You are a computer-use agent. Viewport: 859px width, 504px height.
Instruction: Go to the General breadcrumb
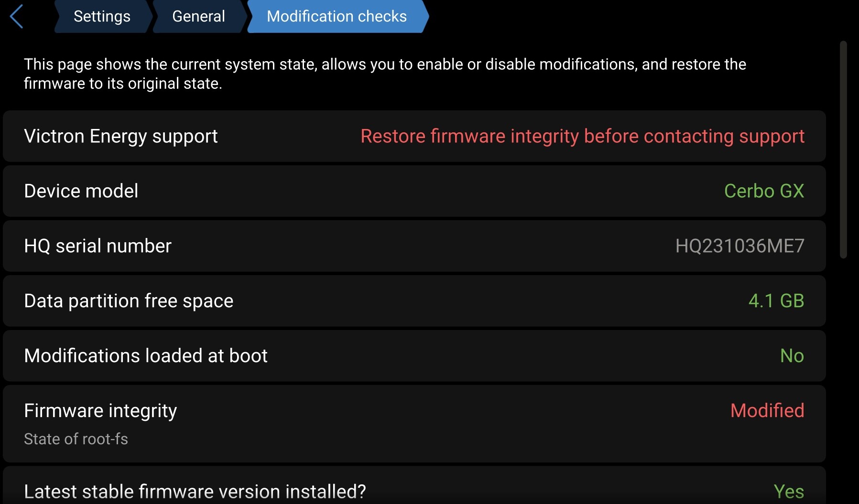198,17
